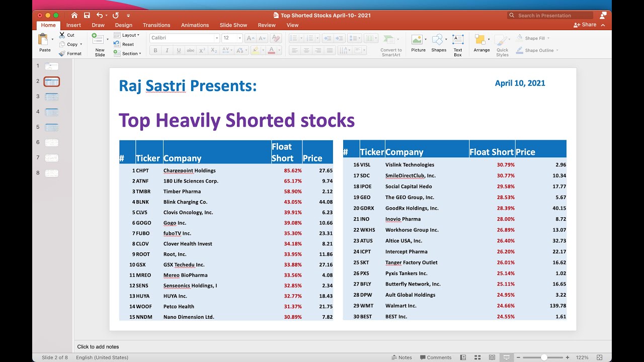
Task: Click the Search in Presentation field
Action: [550, 16]
